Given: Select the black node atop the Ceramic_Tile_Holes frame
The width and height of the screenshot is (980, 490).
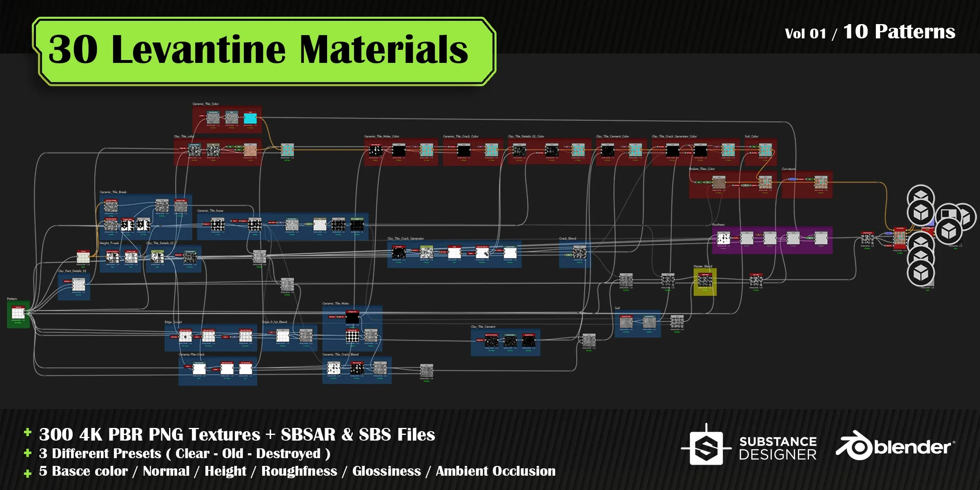Looking at the screenshot, I should [352, 317].
